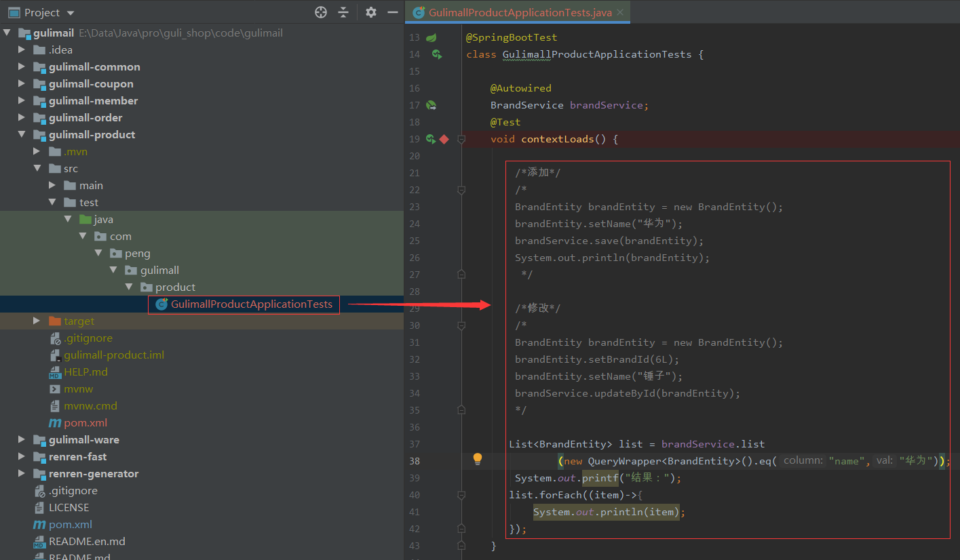
Task: Toggle the breakpoint on line 19
Action: [x=444, y=139]
